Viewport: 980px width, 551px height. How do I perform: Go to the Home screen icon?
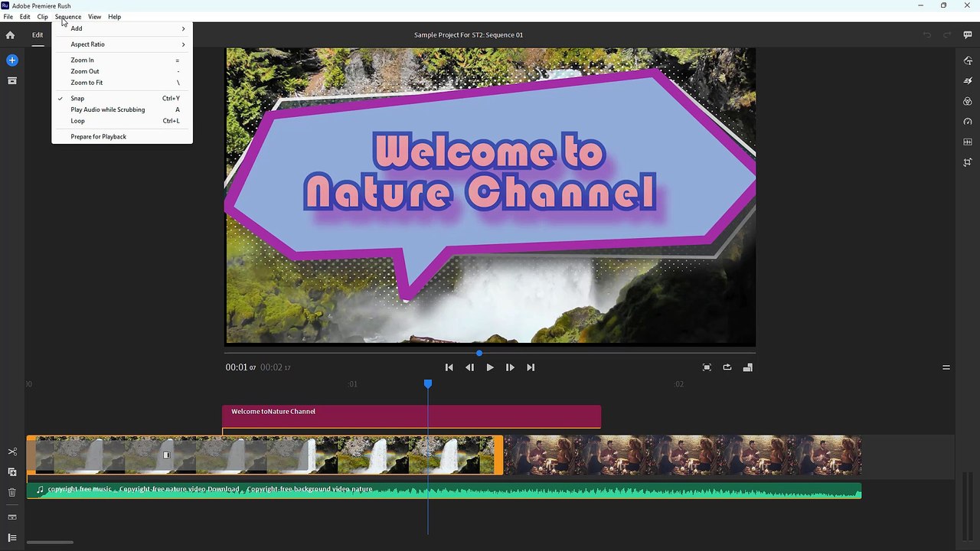[x=10, y=35]
